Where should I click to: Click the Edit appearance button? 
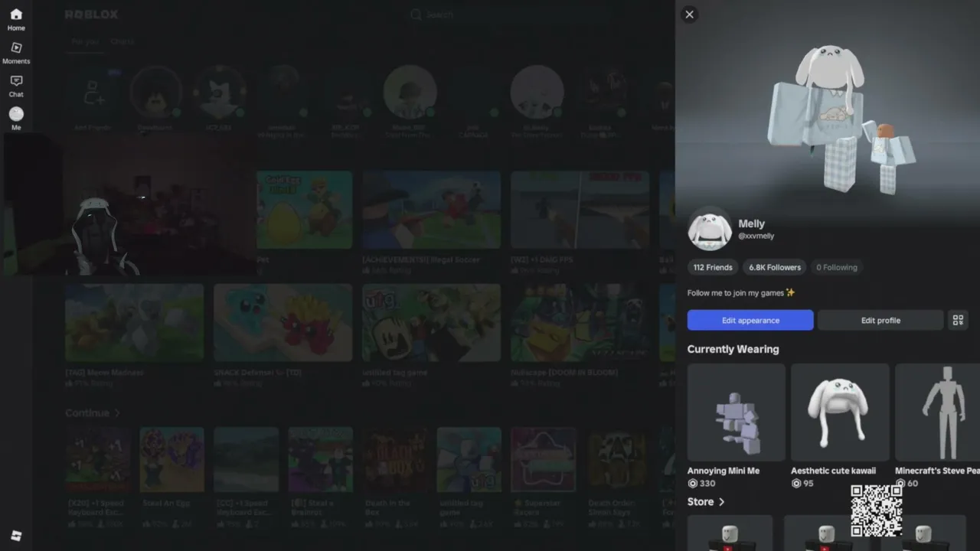tap(750, 320)
